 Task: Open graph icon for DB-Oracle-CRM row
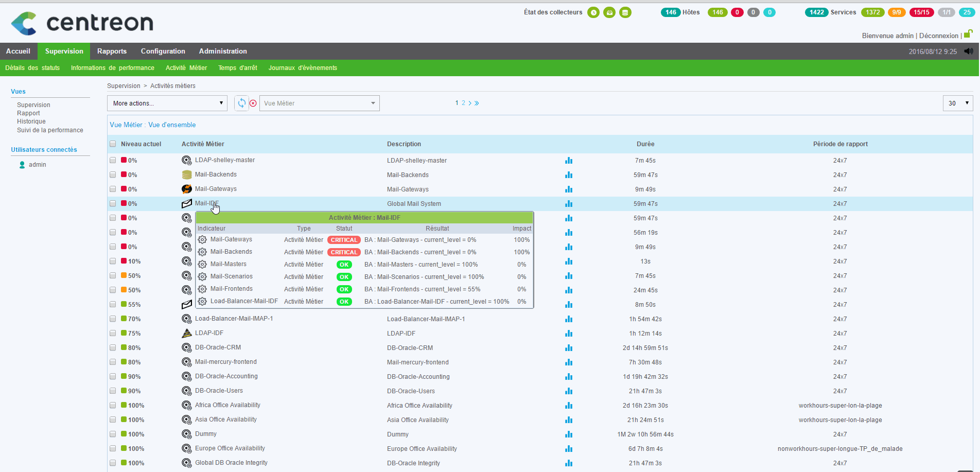(569, 348)
